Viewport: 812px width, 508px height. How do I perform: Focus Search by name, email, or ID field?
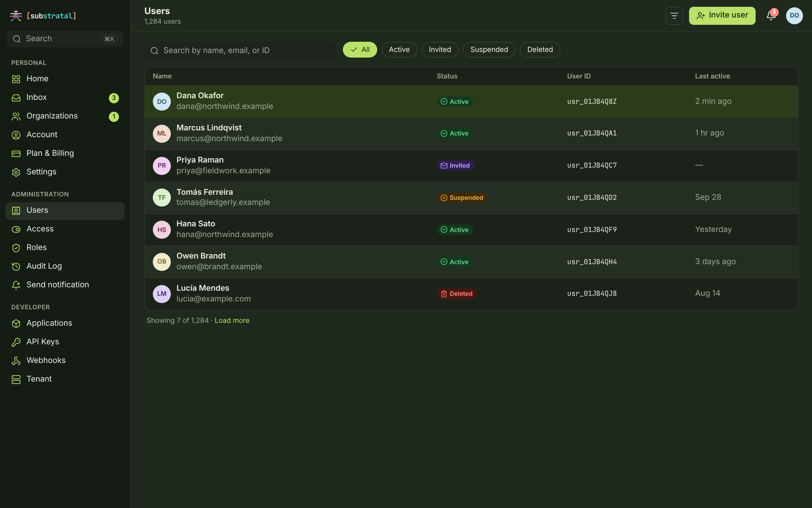pyautogui.click(x=240, y=51)
